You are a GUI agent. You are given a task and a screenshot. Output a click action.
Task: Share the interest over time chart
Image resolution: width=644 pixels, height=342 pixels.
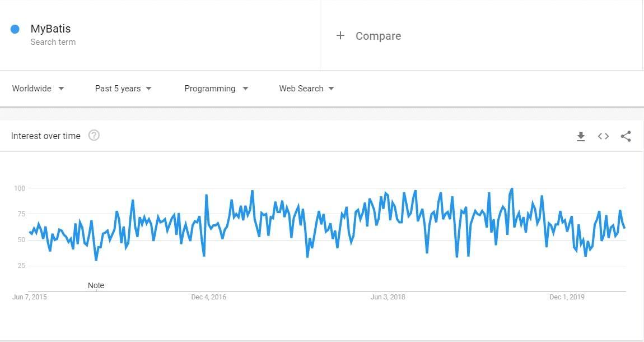626,136
